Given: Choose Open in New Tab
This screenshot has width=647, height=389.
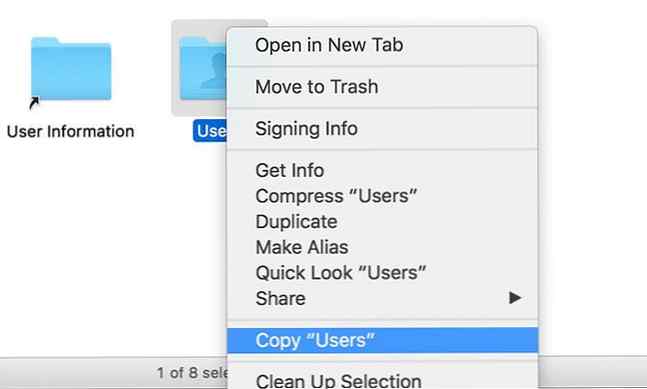Looking at the screenshot, I should pyautogui.click(x=382, y=45).
